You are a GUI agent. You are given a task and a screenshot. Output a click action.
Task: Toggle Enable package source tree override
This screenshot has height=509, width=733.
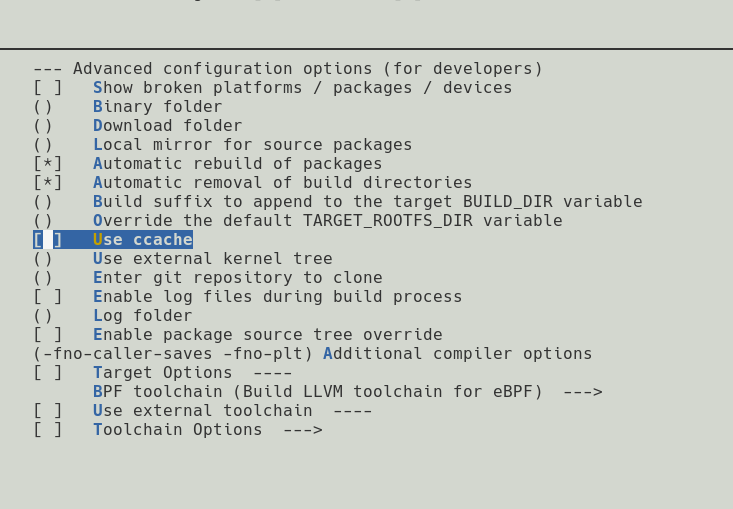(48, 335)
